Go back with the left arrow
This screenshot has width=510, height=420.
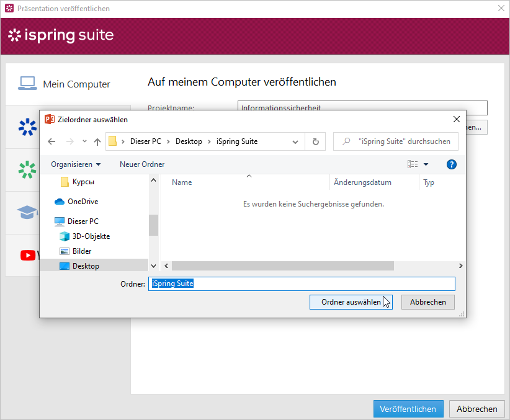51,141
